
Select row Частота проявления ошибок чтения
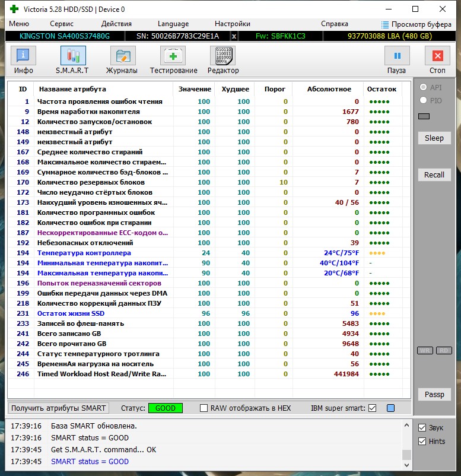[209, 101]
